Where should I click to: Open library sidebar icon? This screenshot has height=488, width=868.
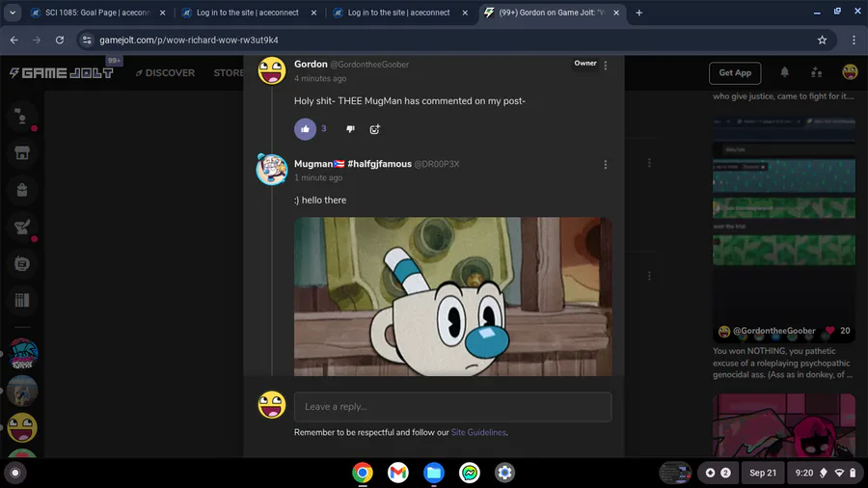(22, 301)
